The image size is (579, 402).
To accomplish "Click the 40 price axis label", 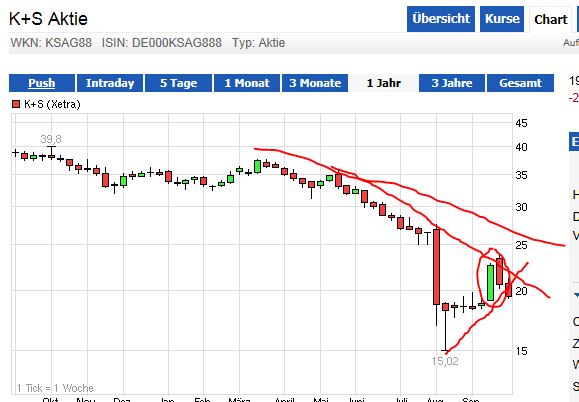I will (x=521, y=147).
